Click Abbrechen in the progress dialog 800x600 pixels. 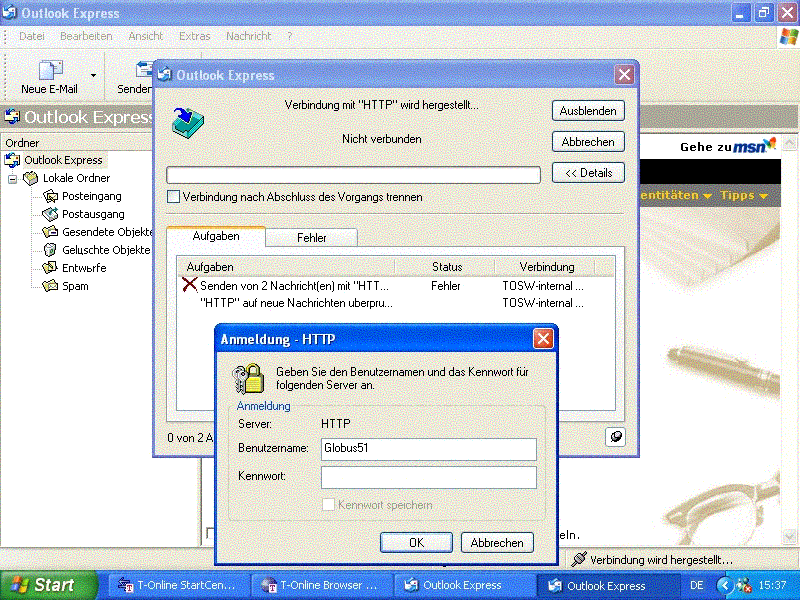(x=588, y=142)
